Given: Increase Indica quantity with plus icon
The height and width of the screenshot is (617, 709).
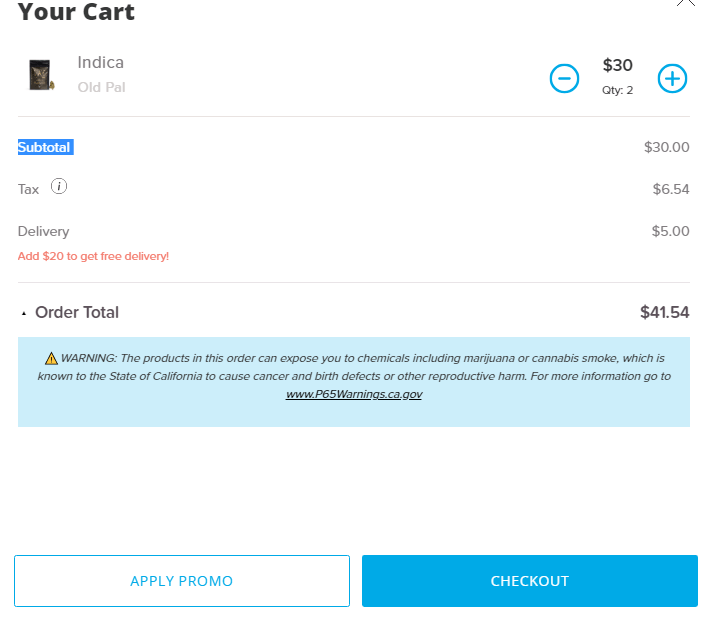Looking at the screenshot, I should [x=672, y=78].
